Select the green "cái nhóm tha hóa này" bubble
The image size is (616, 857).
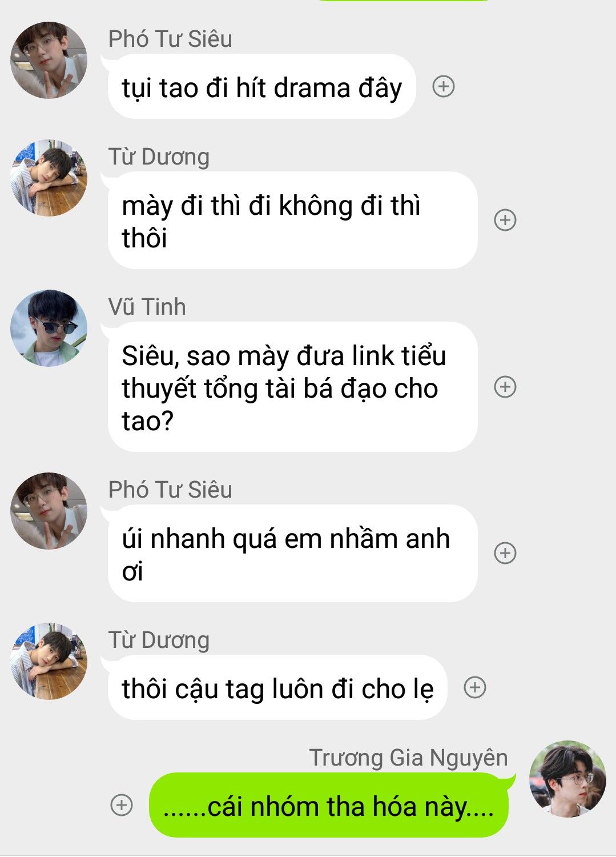click(x=329, y=805)
